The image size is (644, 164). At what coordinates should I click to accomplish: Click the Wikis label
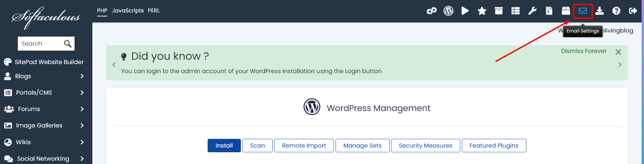pyautogui.click(x=23, y=143)
